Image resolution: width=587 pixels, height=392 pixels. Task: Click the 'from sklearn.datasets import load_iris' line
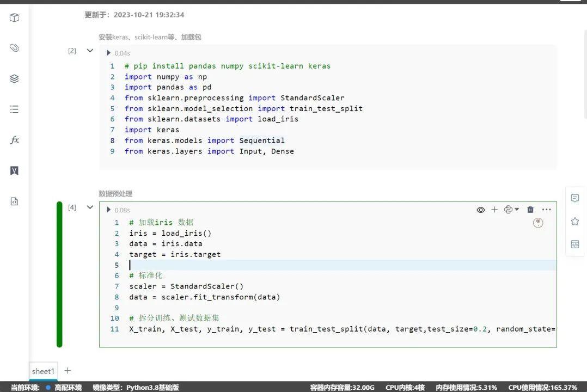211,119
